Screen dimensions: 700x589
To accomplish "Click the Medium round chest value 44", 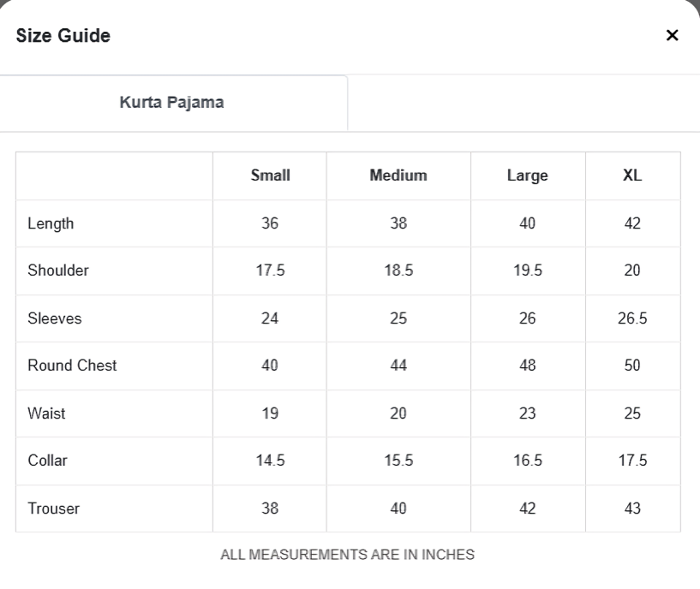I will [x=398, y=366].
